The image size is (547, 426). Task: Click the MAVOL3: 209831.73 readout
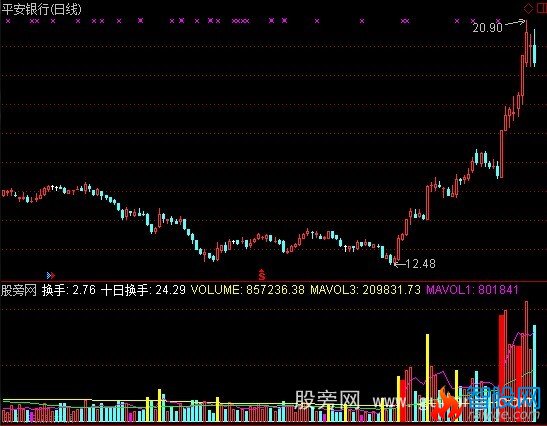[x=365, y=290]
